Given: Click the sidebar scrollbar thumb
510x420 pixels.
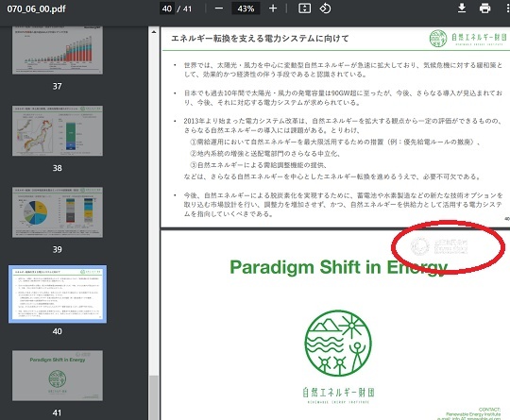Looking at the screenshot, I should pyautogui.click(x=154, y=397).
